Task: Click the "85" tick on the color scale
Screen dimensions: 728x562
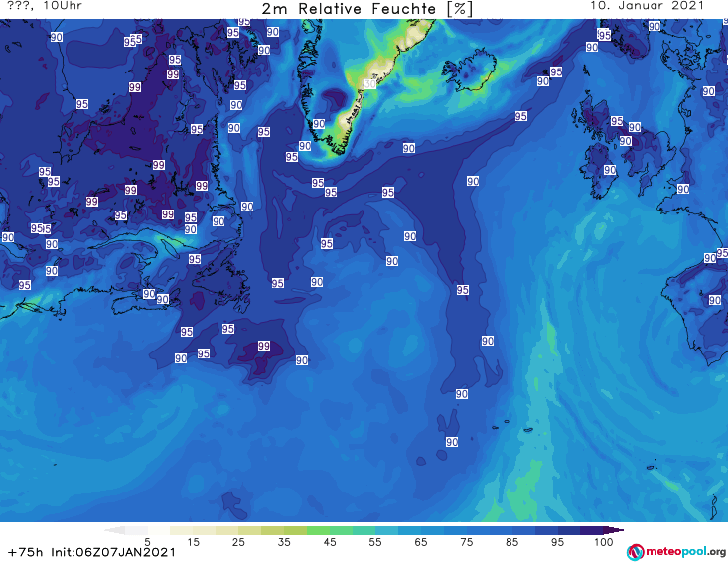Action: [x=511, y=541]
